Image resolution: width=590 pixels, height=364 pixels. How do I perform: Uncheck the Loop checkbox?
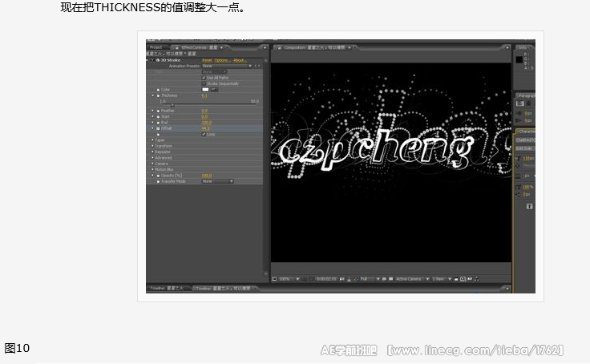[x=204, y=134]
